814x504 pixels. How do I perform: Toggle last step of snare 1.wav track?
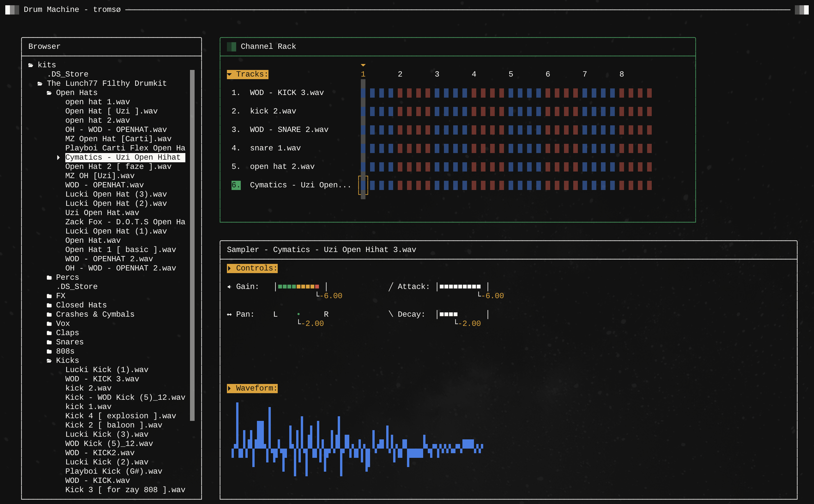(x=649, y=148)
